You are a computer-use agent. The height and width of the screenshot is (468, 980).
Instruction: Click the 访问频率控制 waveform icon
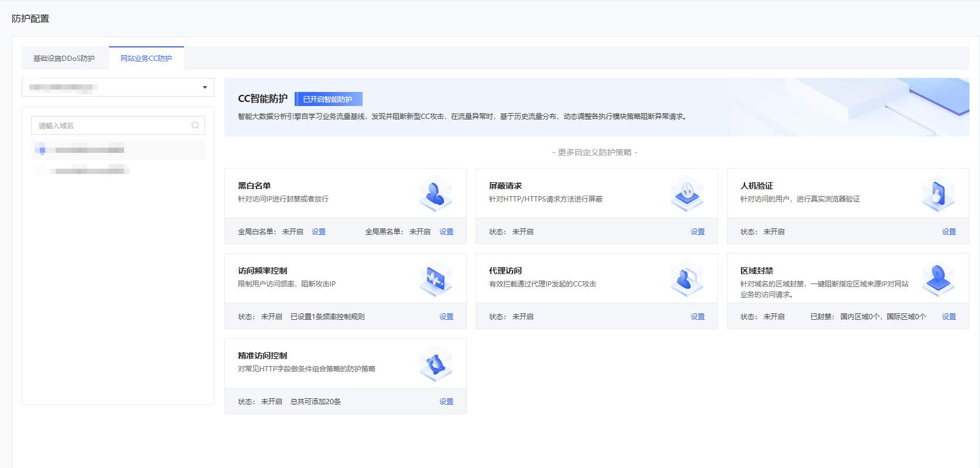coord(435,279)
